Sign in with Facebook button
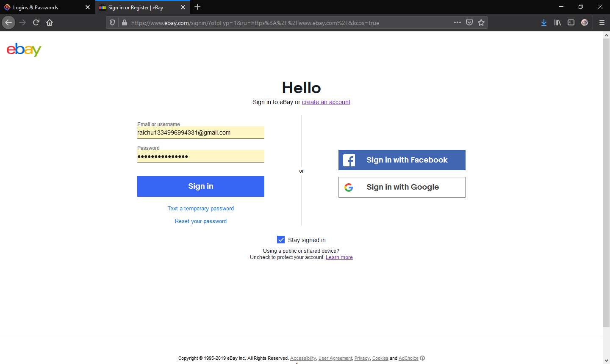This screenshot has width=610, height=364. [402, 160]
